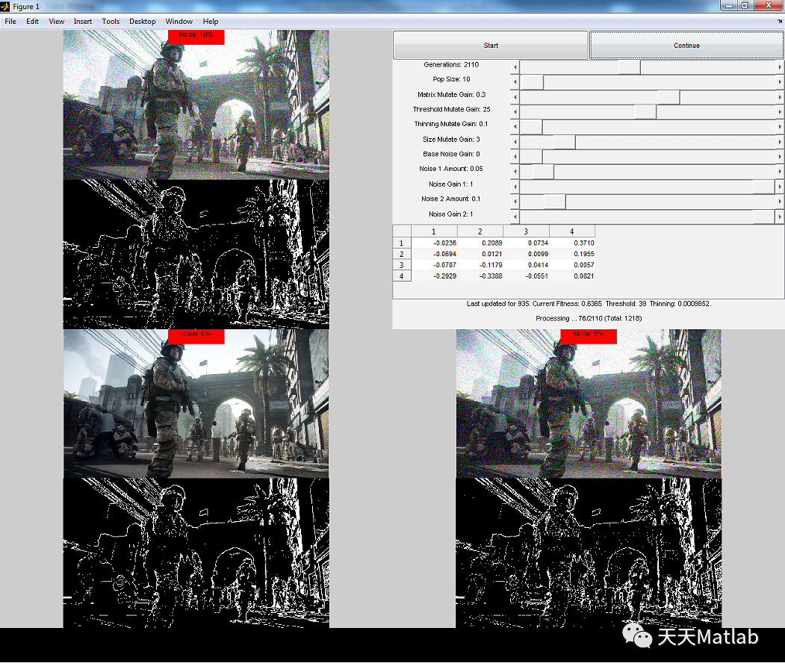Increase Threshold Mutate Gain with right arrow
Screen dimensions: 785x672
[780, 112]
